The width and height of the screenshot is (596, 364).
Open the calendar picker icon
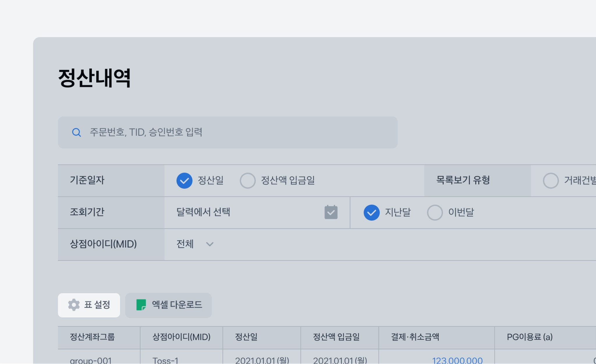pyautogui.click(x=331, y=212)
